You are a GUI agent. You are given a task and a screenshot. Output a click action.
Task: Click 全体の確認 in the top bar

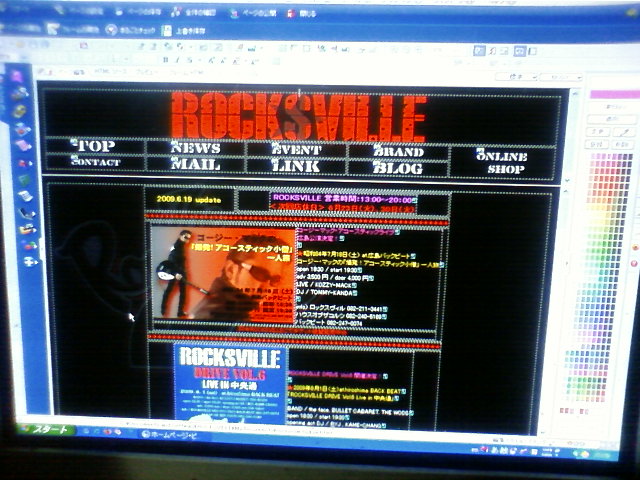[x=193, y=12]
